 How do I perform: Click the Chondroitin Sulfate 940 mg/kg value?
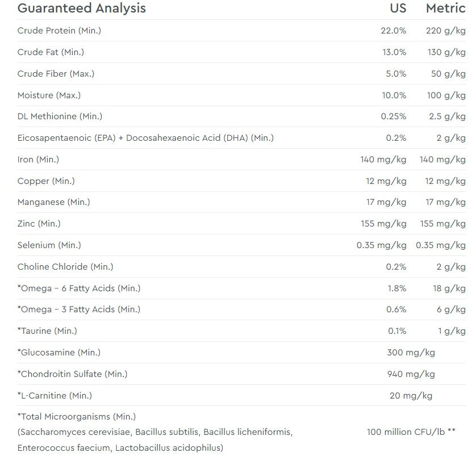pyautogui.click(x=411, y=374)
